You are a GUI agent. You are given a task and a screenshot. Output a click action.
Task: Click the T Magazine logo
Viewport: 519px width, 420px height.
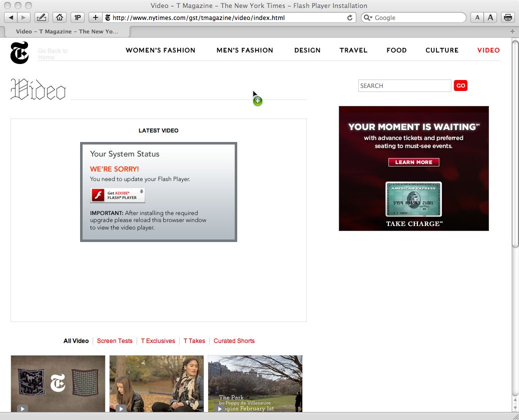point(20,52)
